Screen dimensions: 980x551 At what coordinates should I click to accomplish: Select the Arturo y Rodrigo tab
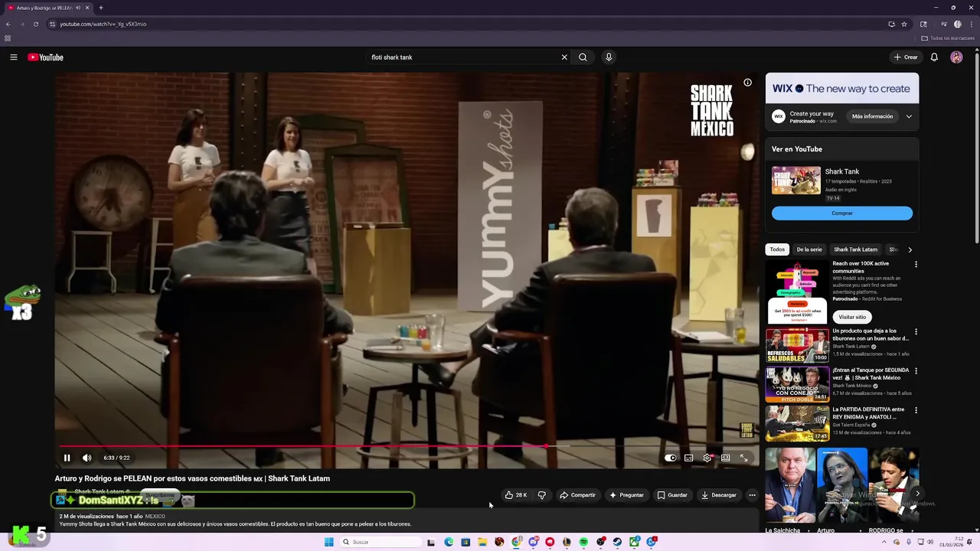47,8
